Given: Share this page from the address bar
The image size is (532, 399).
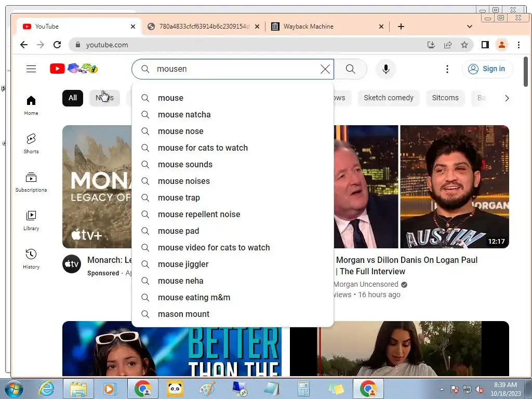Looking at the screenshot, I should pyautogui.click(x=448, y=45).
